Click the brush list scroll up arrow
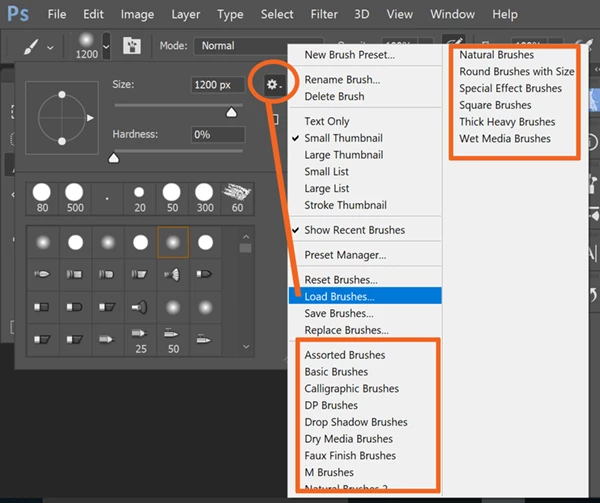600x503 pixels. point(246,237)
